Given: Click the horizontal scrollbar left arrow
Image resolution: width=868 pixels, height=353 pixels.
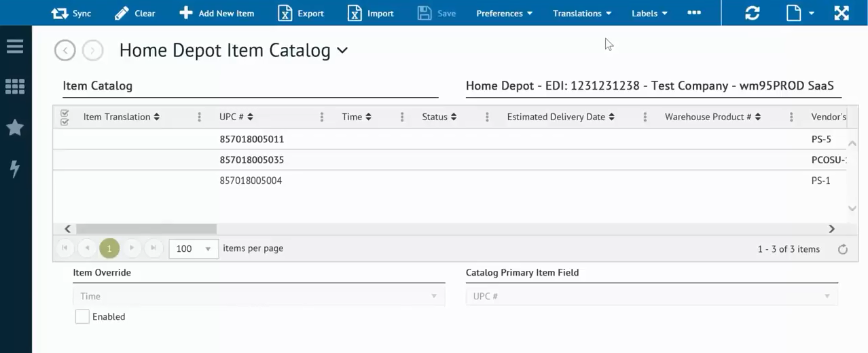Looking at the screenshot, I should 67,229.
